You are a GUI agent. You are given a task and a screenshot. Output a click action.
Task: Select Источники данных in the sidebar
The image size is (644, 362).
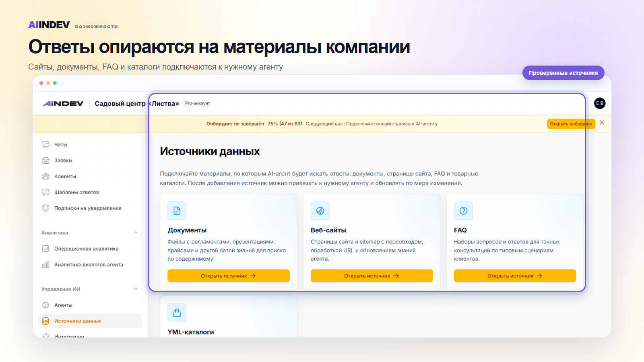pos(90,321)
